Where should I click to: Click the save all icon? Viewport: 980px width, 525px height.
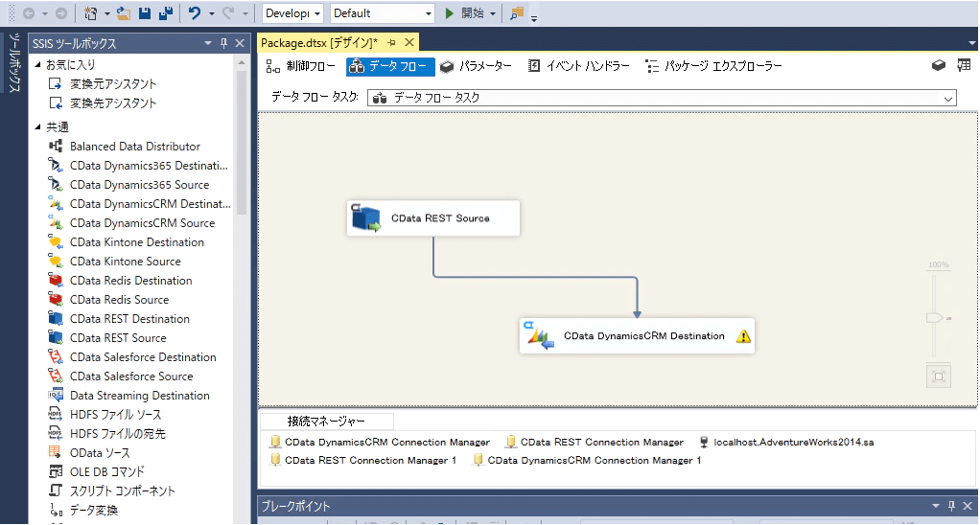click(x=166, y=13)
